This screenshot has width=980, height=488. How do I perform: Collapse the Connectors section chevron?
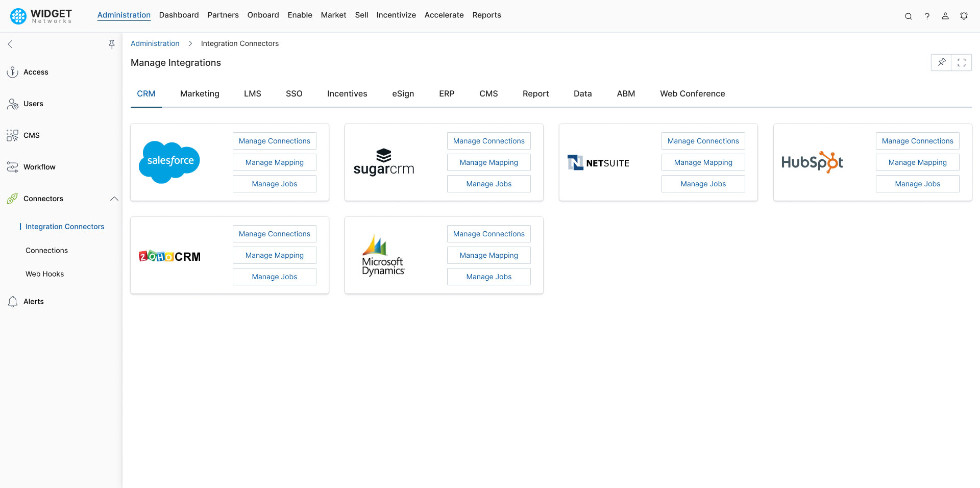pyautogui.click(x=114, y=199)
